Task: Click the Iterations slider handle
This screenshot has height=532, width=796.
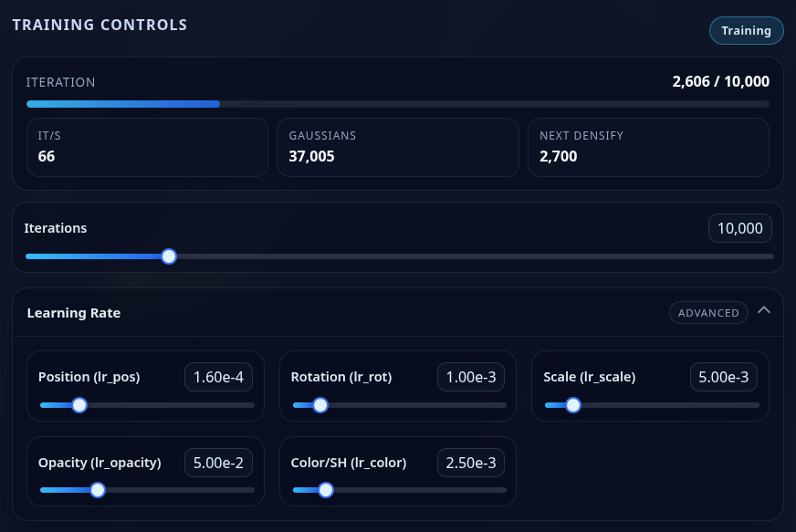Action: point(169,256)
